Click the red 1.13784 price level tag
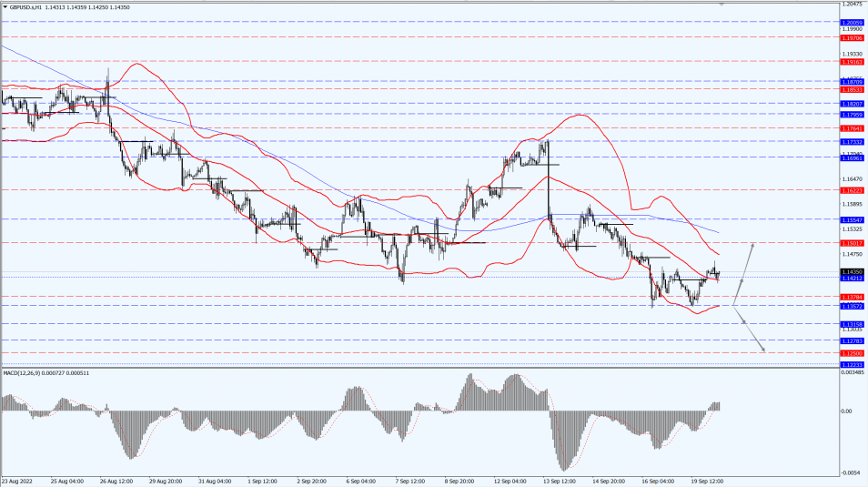The image size is (868, 487). click(852, 297)
